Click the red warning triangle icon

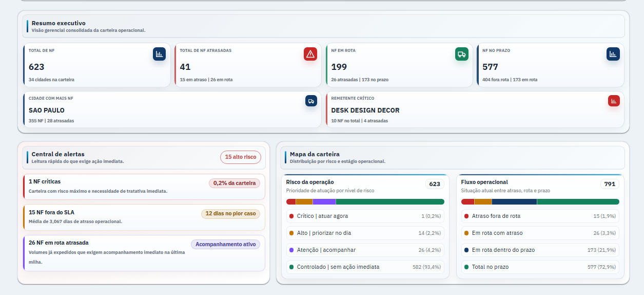[310, 54]
